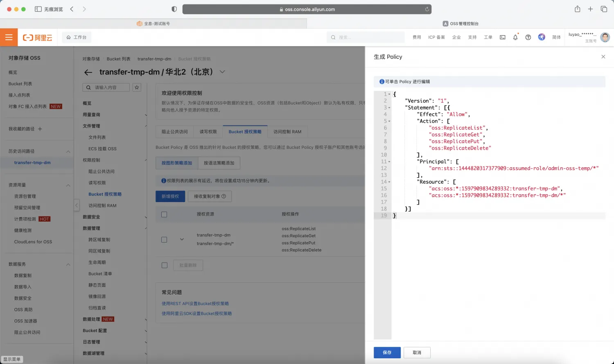
Task: Click the 接收复制对象 button
Action: (210, 196)
